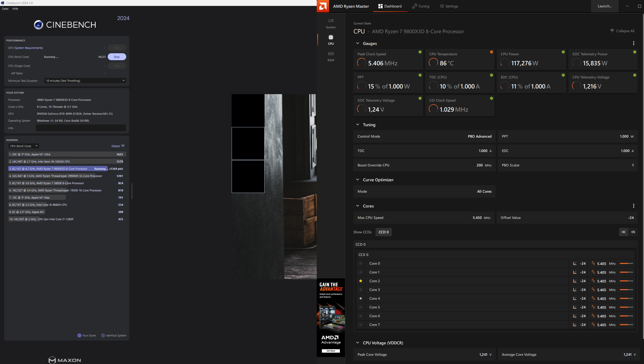Toggle the OS view button
This screenshot has height=364, width=644.
[633, 232]
